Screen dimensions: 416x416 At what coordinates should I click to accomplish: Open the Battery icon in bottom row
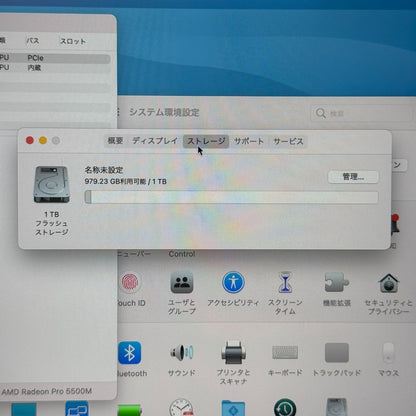point(130,410)
